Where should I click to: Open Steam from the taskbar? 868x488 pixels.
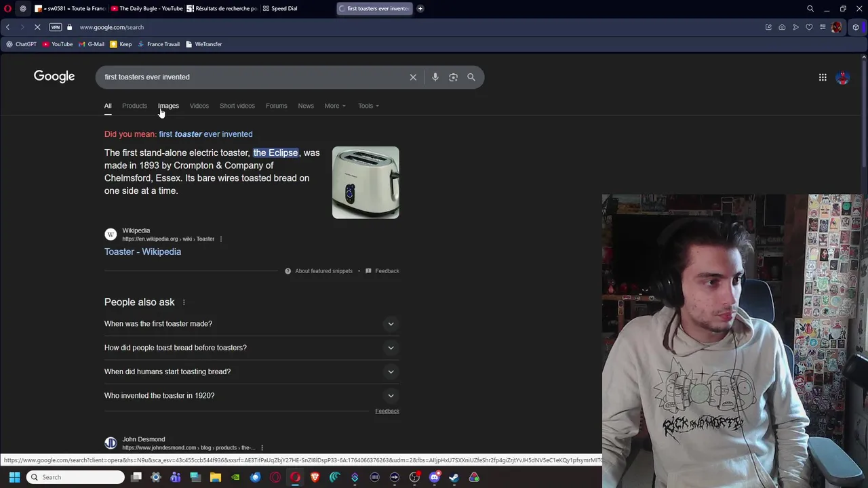[x=454, y=477]
